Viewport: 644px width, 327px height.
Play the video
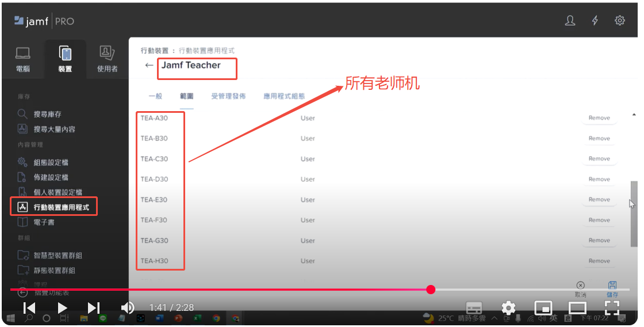click(x=62, y=307)
